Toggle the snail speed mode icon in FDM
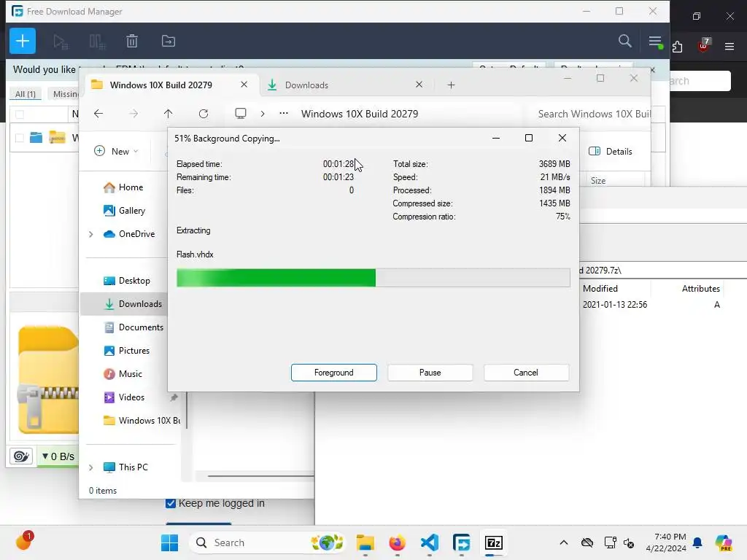The image size is (747, 560). [x=21, y=456]
